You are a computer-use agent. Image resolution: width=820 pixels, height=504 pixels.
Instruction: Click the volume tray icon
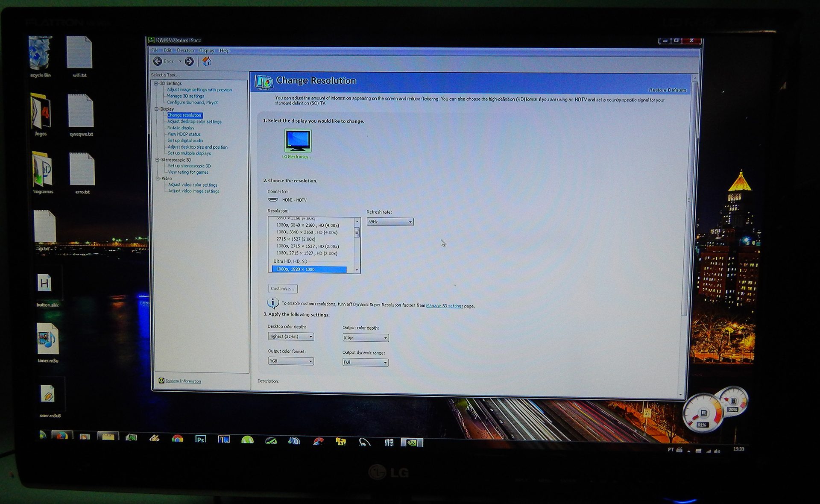coord(717,451)
